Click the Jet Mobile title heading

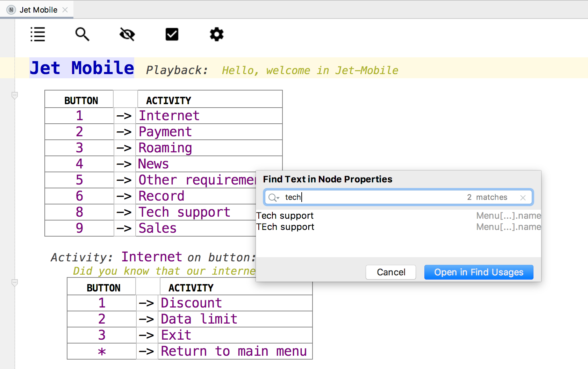click(82, 68)
